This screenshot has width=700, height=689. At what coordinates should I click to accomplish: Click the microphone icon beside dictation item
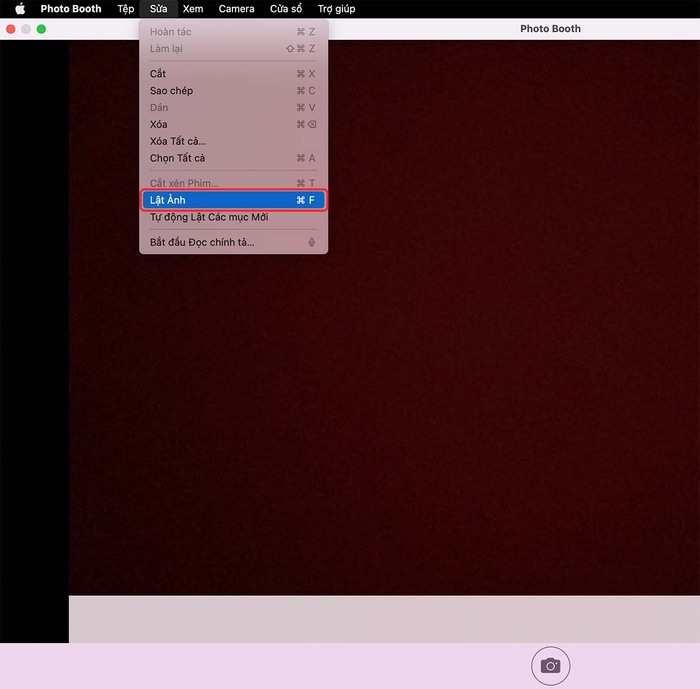[312, 242]
